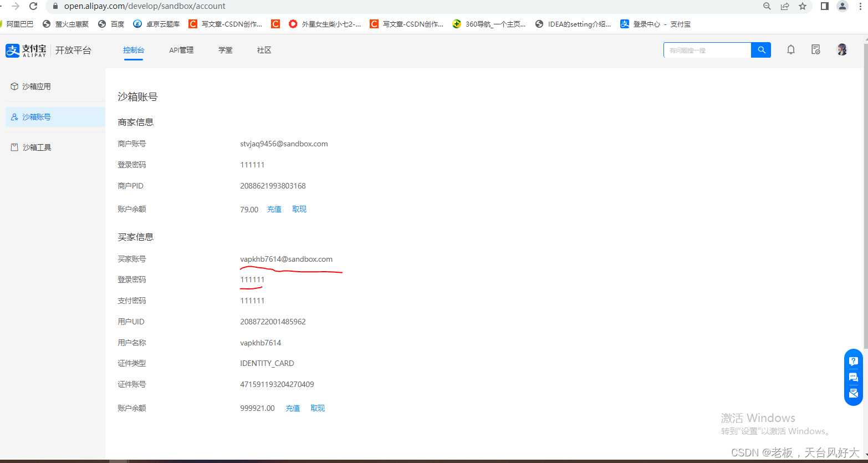Open the API管理 tab
The width and height of the screenshot is (868, 463).
pyautogui.click(x=181, y=50)
